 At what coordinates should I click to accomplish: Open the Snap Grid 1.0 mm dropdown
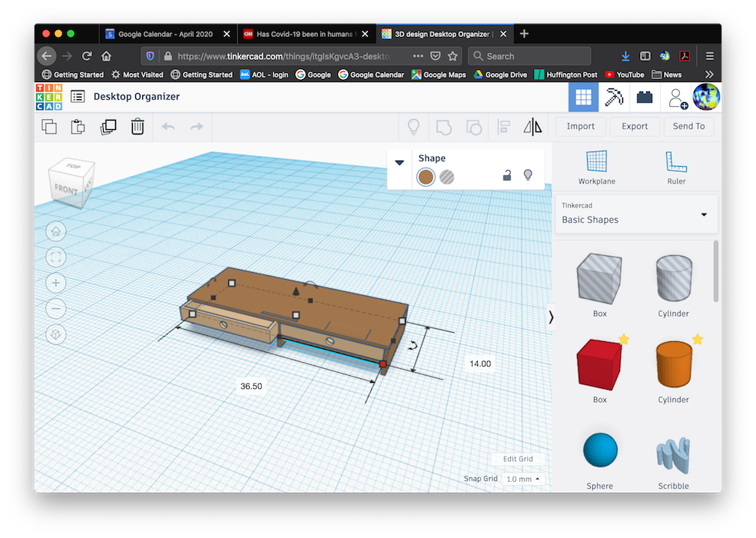click(522, 479)
